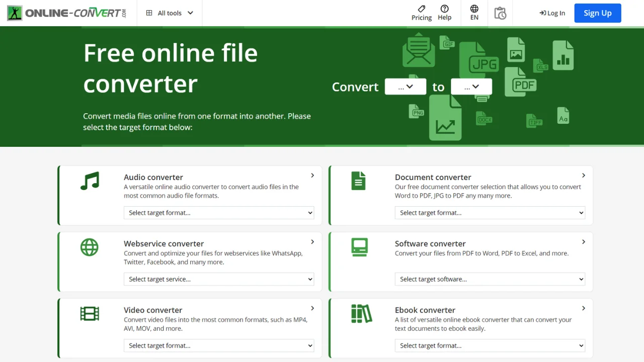Open the All tools menu
This screenshot has width=644, height=362.
coord(169,13)
